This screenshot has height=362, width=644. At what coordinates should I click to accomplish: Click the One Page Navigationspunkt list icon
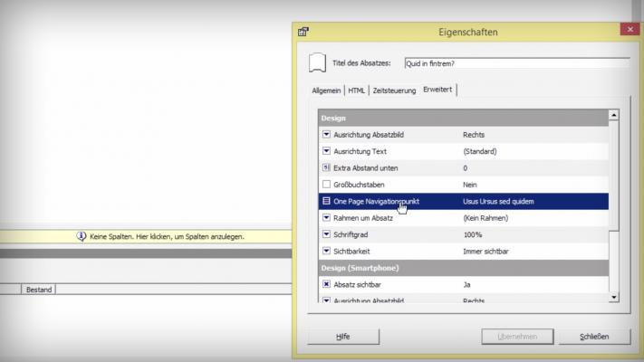click(x=326, y=201)
